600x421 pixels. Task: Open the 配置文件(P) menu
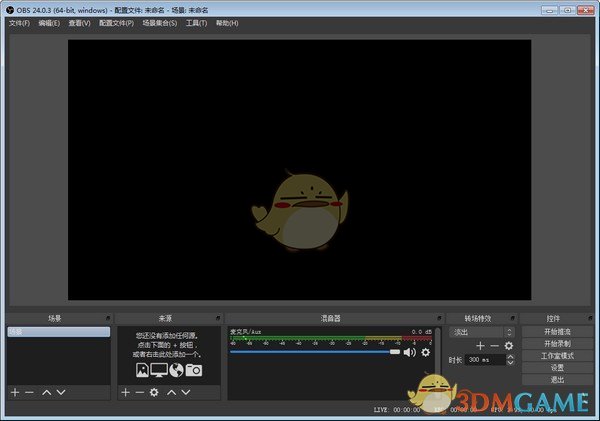click(x=116, y=23)
